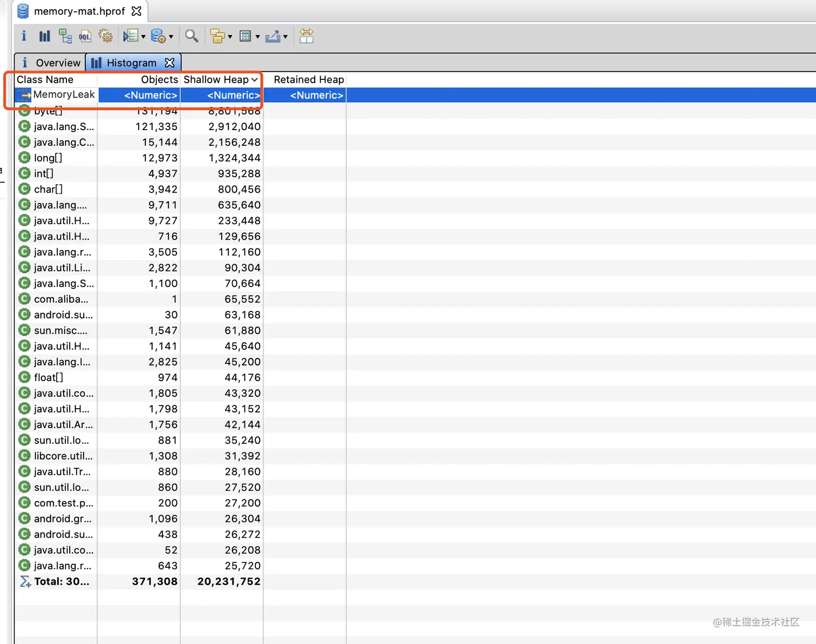Click the Total shallow heap value 20,231,752

coord(229,581)
